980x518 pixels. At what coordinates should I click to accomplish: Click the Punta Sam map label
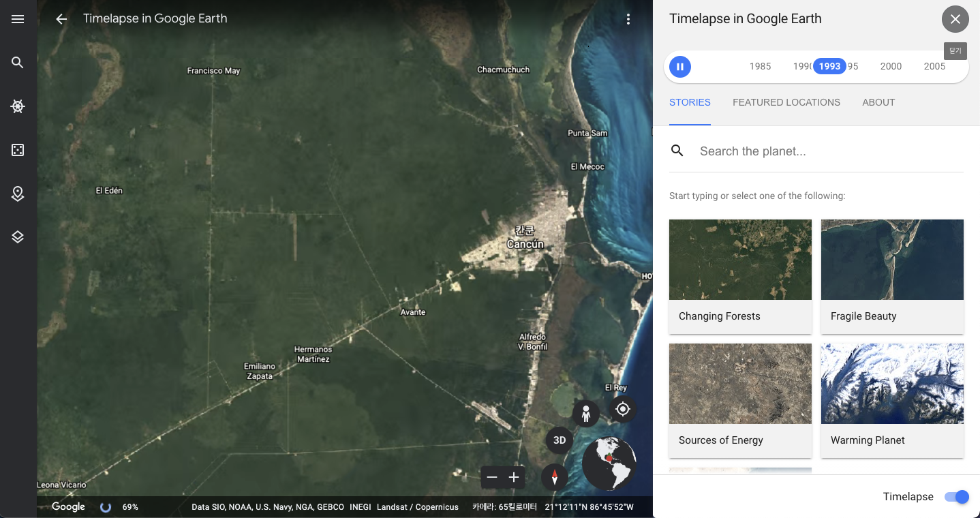587,133
